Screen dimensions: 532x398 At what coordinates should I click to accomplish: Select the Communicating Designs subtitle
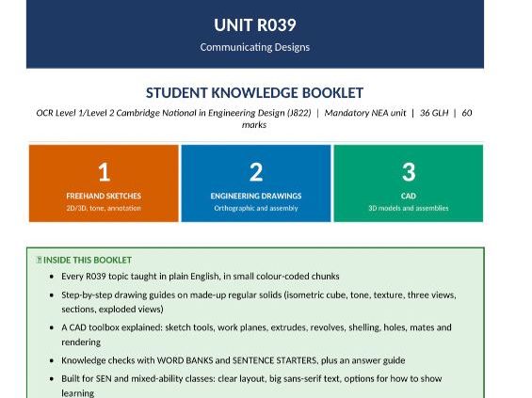coord(255,47)
